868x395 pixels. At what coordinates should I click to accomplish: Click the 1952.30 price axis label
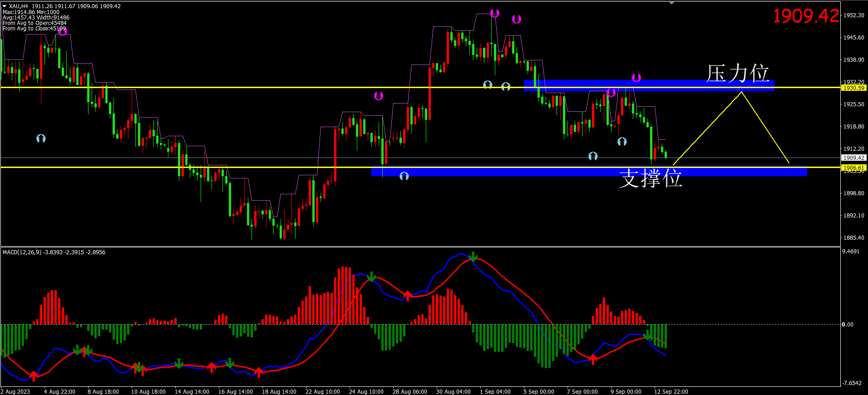point(854,15)
